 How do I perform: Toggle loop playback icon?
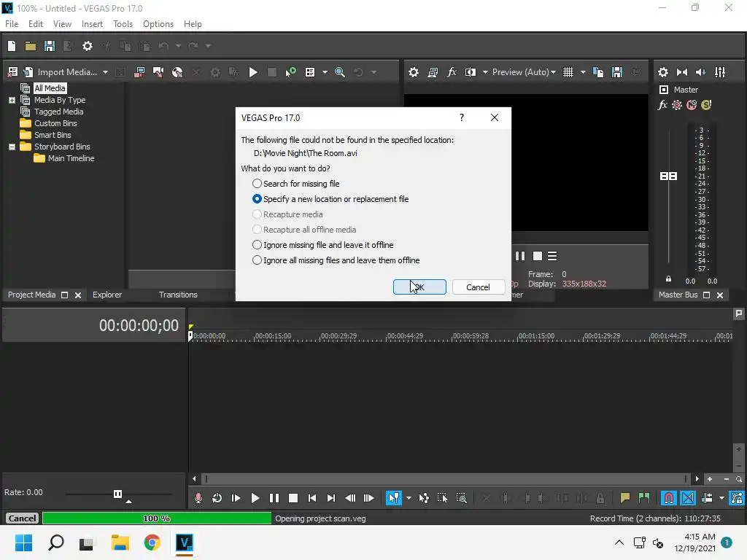(x=217, y=498)
